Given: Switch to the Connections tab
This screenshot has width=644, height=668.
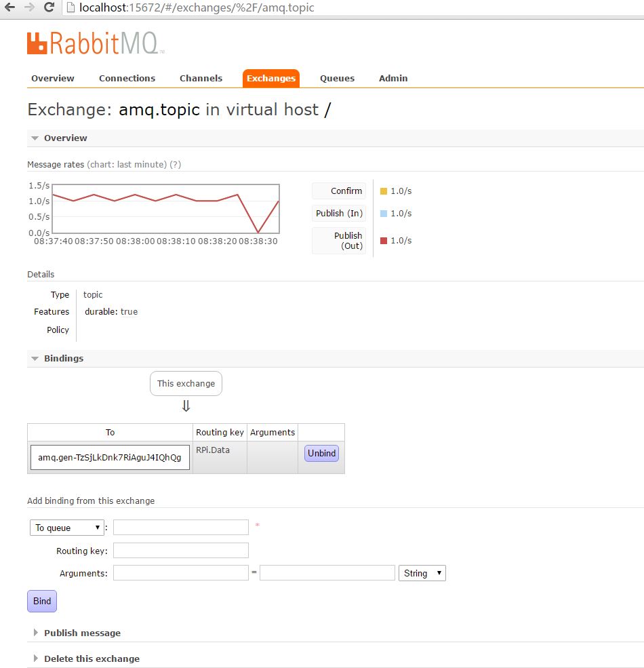Looking at the screenshot, I should [x=127, y=79].
